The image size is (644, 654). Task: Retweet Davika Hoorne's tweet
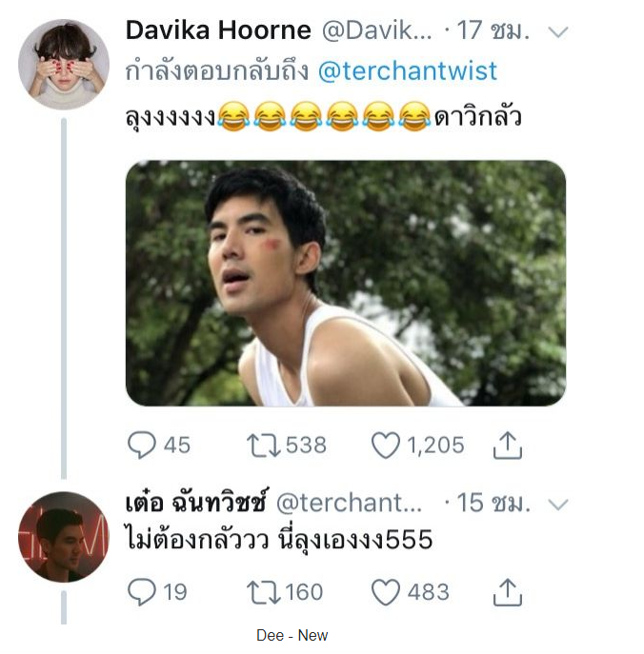coord(263,445)
